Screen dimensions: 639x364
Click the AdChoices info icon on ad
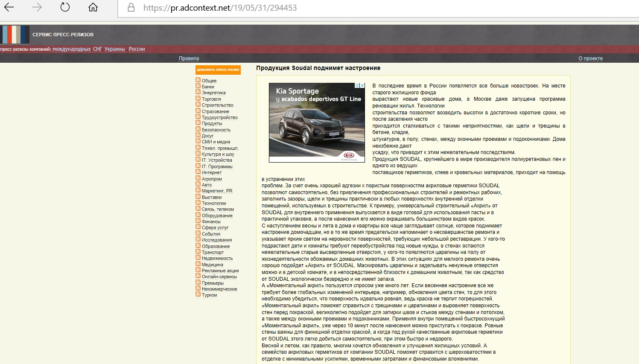(358, 85)
